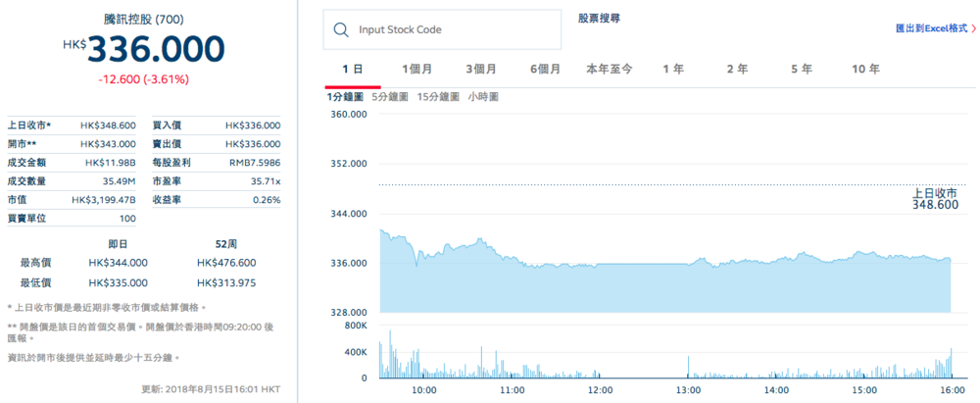Click the 開市** HK$343.000 value
980x403 pixels.
tap(108, 144)
